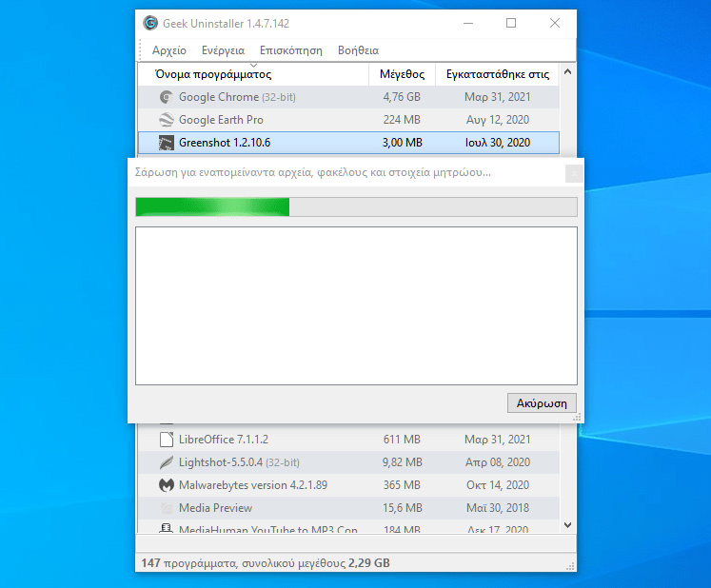This screenshot has height=588, width=711.
Task: Click the 4,76 GB size cell
Action: tap(402, 97)
